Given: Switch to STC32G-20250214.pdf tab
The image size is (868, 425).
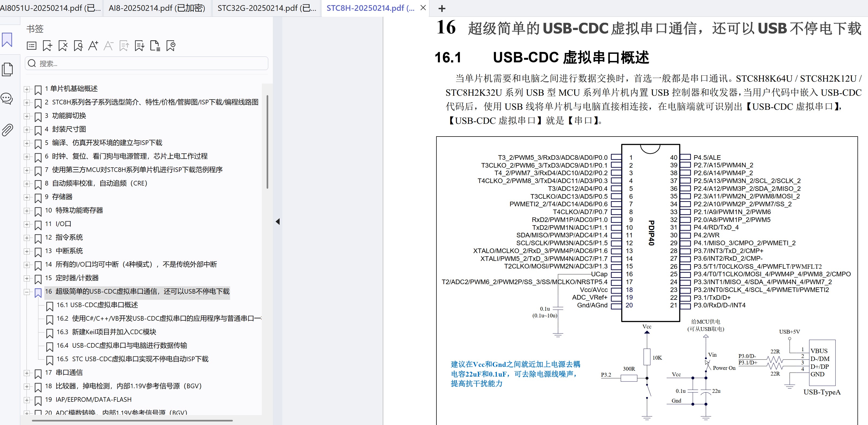Looking at the screenshot, I should (267, 8).
